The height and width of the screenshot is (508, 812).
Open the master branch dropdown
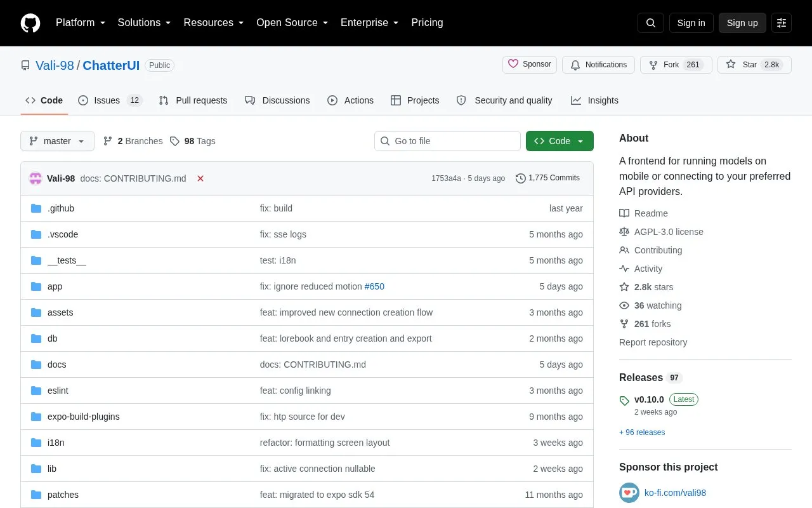(x=57, y=141)
